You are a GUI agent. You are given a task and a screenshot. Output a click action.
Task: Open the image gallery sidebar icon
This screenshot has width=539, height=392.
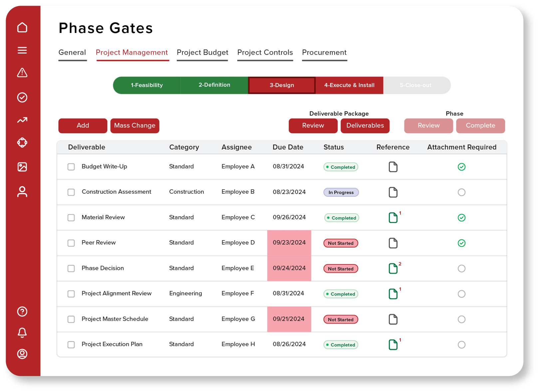pos(22,167)
